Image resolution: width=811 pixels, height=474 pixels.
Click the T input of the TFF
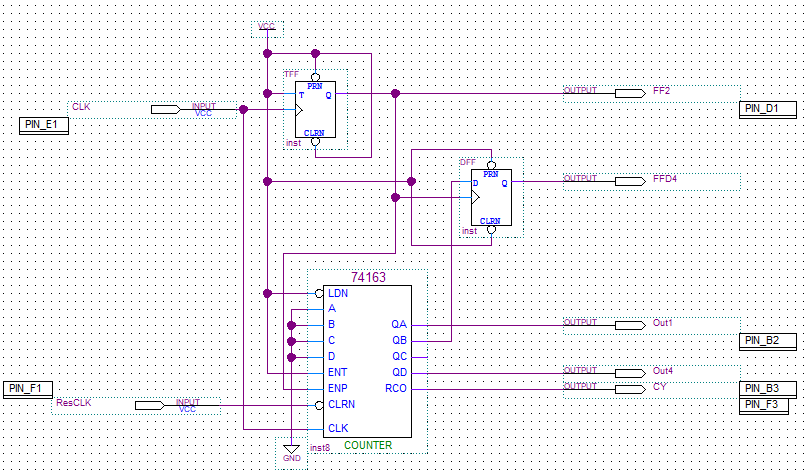tap(302, 95)
